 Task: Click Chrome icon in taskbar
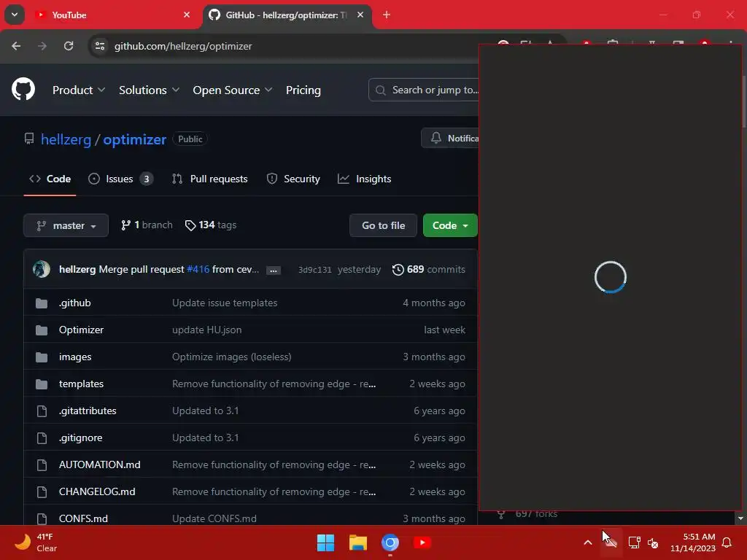(x=390, y=542)
